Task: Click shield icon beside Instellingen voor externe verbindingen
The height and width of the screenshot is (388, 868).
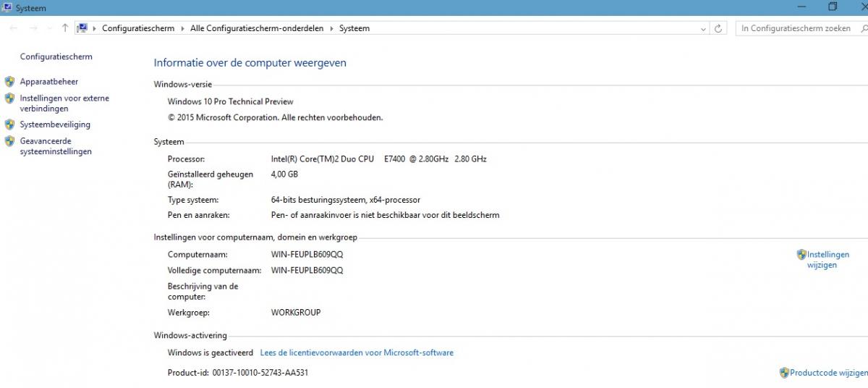Action: (x=9, y=98)
